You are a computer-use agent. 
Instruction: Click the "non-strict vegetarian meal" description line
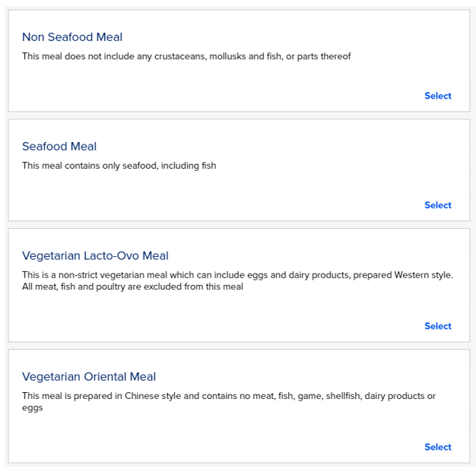point(237,275)
